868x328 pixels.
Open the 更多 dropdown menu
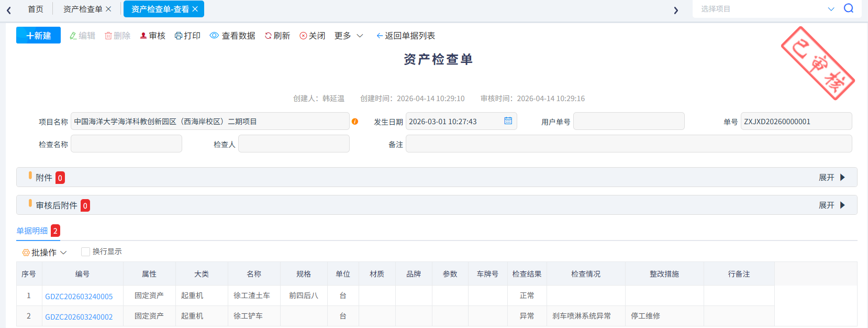[x=349, y=36]
